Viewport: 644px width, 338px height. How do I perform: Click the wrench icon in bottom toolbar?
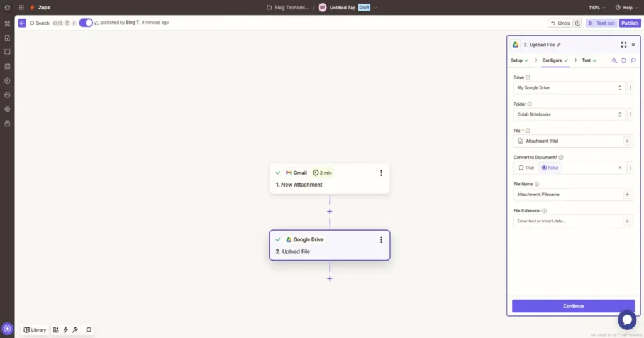click(x=75, y=330)
